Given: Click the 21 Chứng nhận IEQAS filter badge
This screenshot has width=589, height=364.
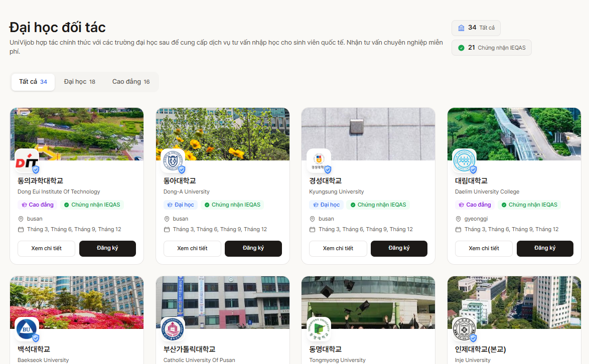Looking at the screenshot, I should (x=491, y=47).
